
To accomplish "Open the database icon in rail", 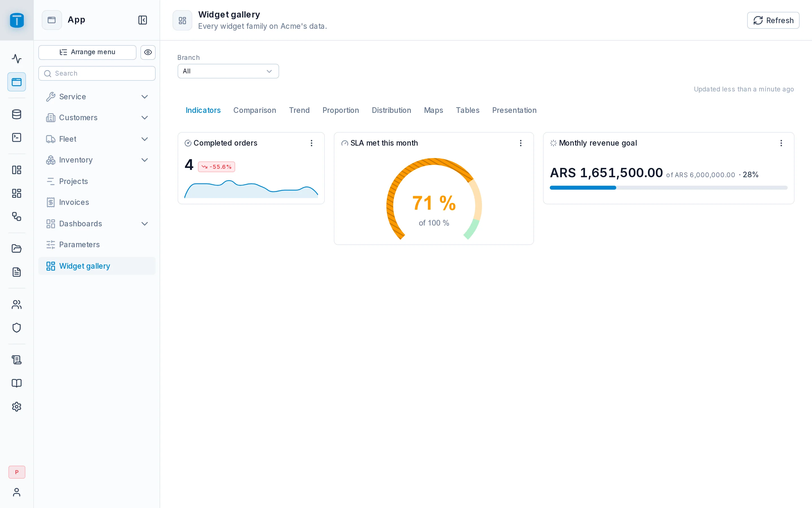I will coord(17,114).
